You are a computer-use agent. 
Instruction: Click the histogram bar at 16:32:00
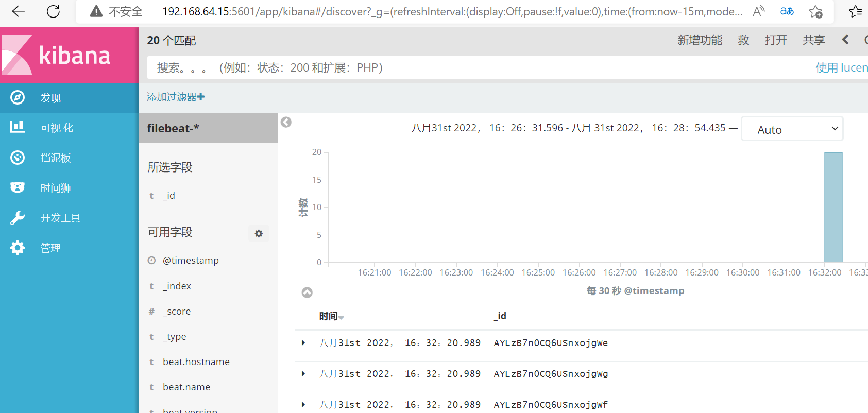[x=833, y=207]
